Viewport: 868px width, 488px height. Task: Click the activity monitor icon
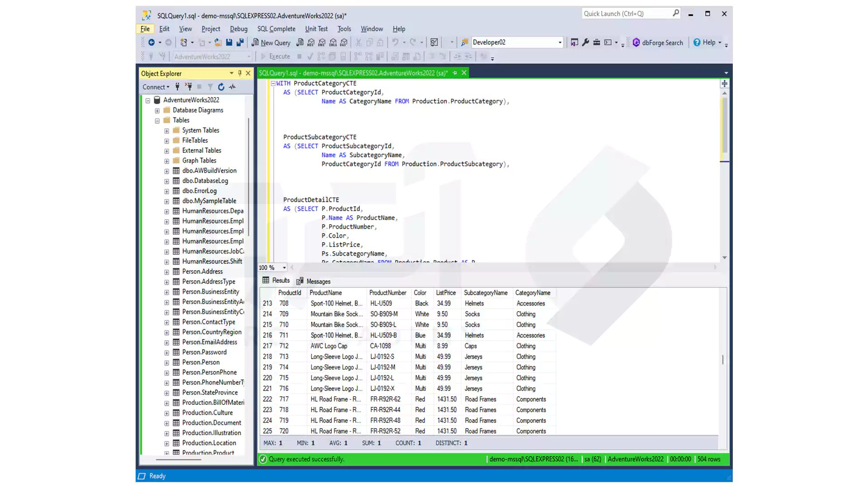click(x=434, y=42)
